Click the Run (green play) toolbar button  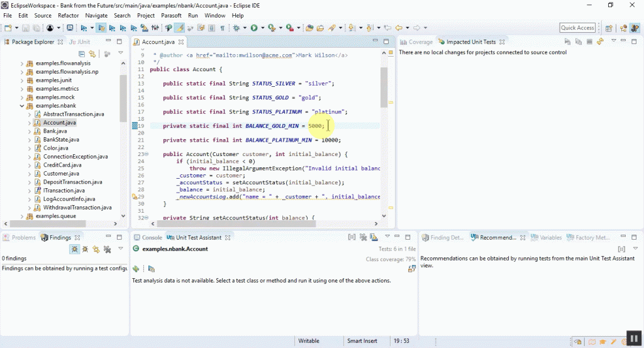point(254,28)
